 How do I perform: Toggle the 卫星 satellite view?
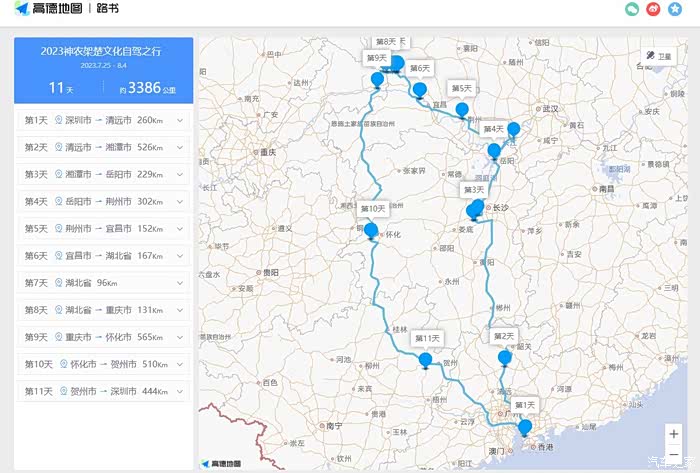click(x=659, y=57)
